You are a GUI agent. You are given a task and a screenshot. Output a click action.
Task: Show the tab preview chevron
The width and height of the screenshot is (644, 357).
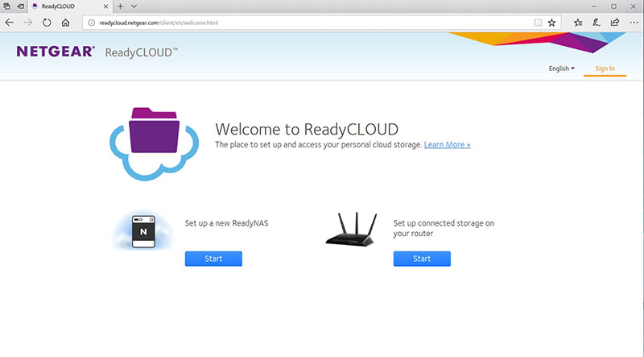click(x=134, y=6)
